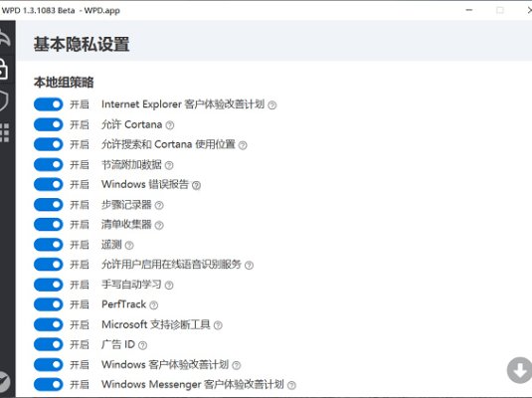The height and width of the screenshot is (398, 532).
Task: Open the Apps grid sidebar icon
Action: pos(4,132)
